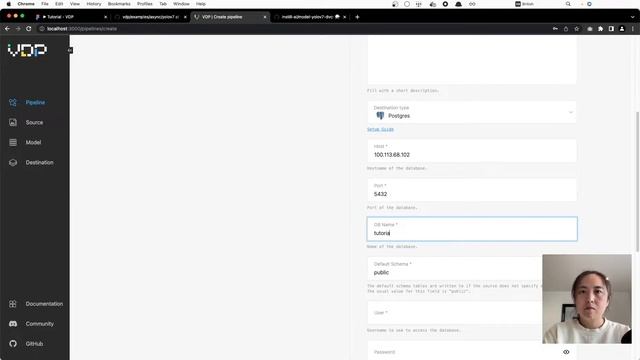Open Community link in sidebar
This screenshot has height=360, width=640.
40,324
